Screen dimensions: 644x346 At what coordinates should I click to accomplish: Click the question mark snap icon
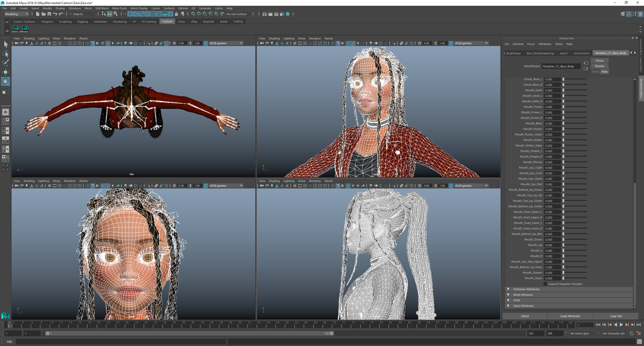[x=171, y=14]
